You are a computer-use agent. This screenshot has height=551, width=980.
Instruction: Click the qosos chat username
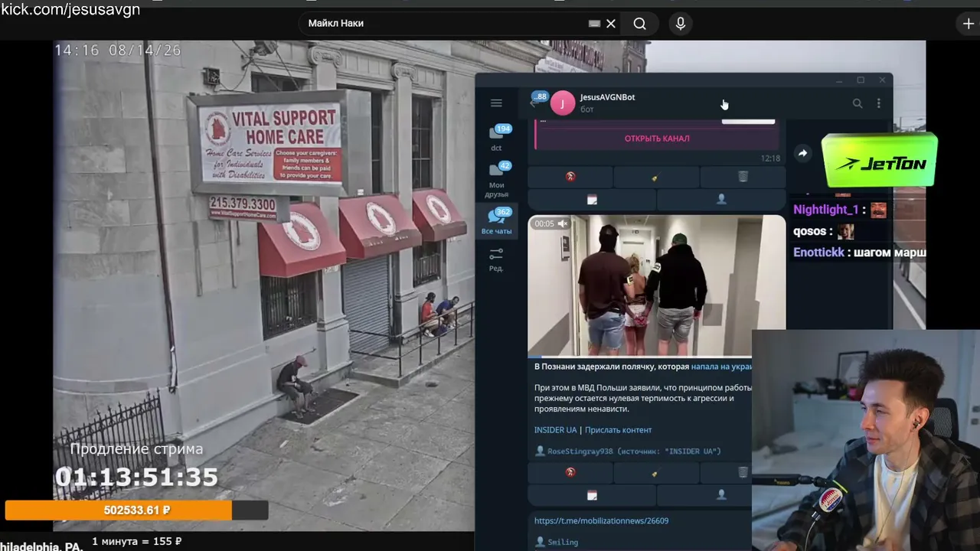coord(810,231)
